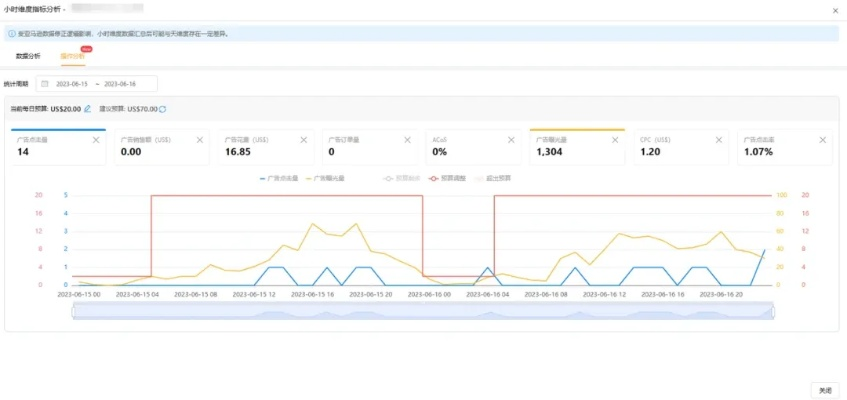The width and height of the screenshot is (847, 400).
Task: Open the calendar icon of date range picker
Action: pyautogui.click(x=44, y=84)
